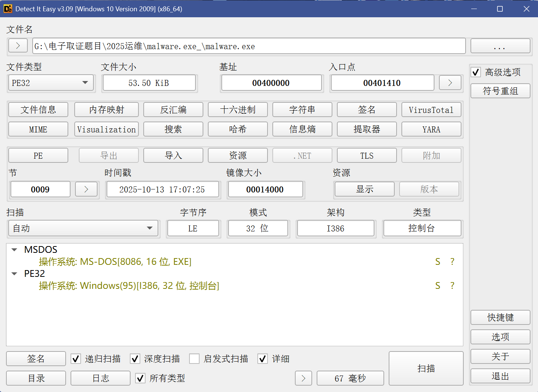Click the VirusTotal button

431,110
